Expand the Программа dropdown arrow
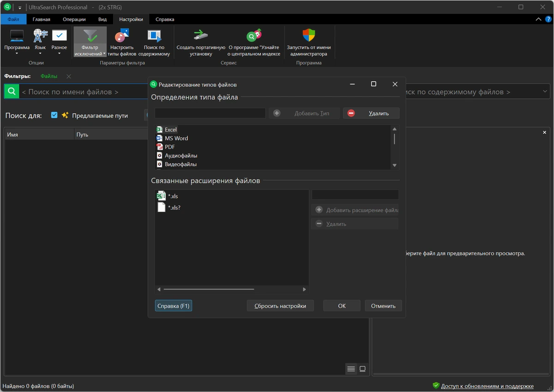This screenshot has width=554, height=392. (17, 54)
